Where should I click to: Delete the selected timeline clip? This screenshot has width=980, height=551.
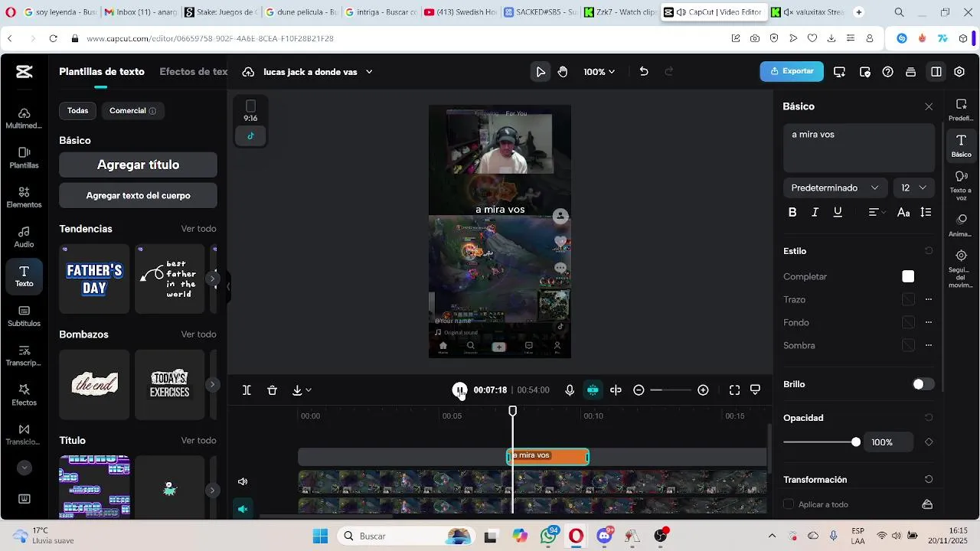(272, 390)
